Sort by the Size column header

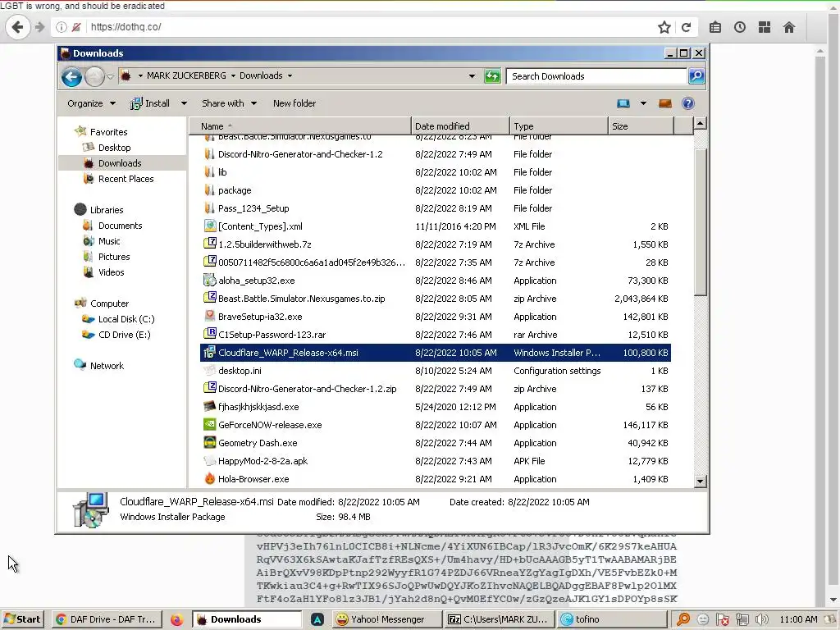click(x=641, y=126)
